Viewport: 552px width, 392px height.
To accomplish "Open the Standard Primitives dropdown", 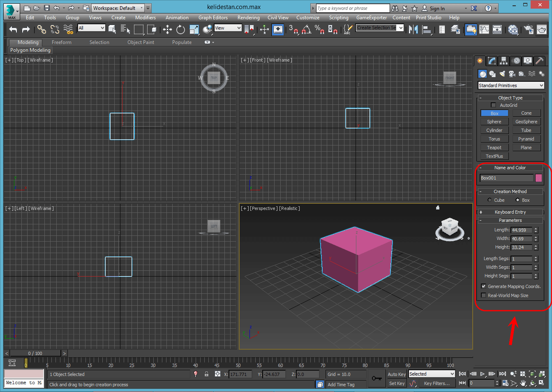I will click(x=511, y=85).
